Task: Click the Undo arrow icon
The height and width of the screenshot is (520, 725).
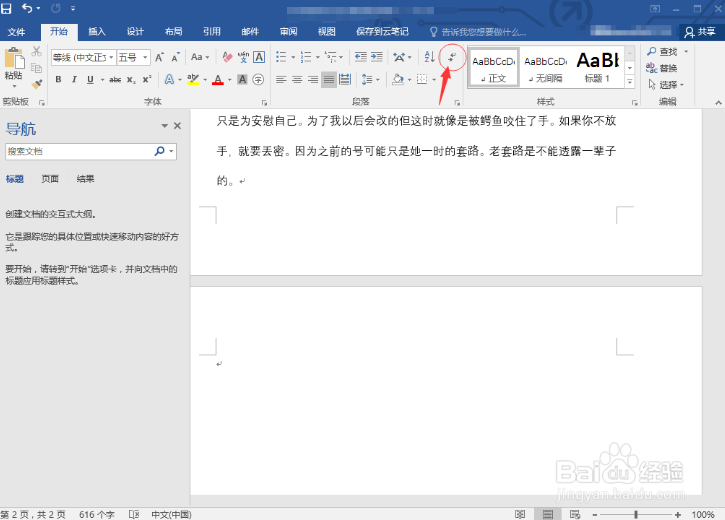Action: point(28,8)
